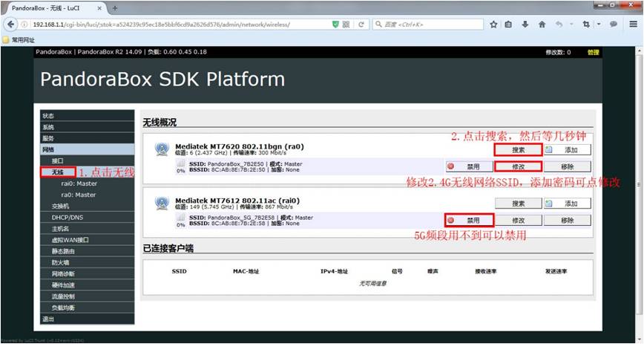Go to the home page icon
This screenshot has height=344, width=644.
542,25
